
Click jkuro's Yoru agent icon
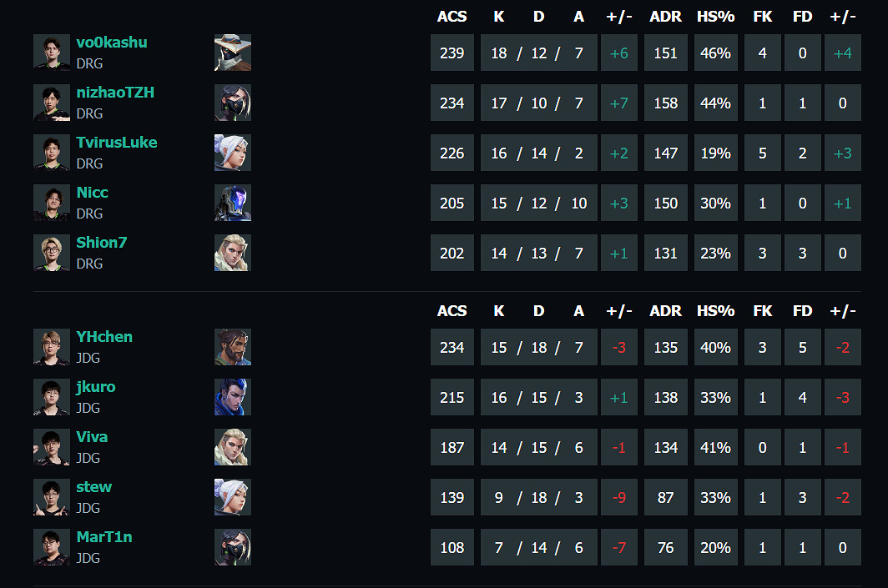coord(232,397)
